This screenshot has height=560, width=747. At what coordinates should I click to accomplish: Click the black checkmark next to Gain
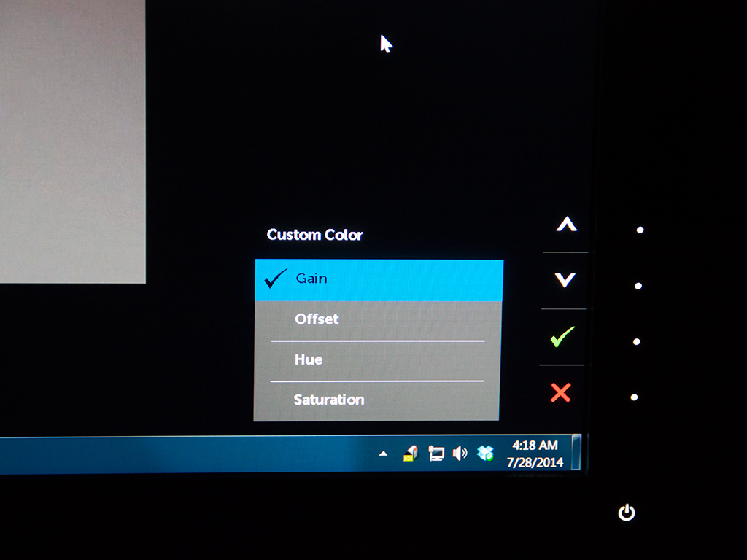tap(275, 279)
